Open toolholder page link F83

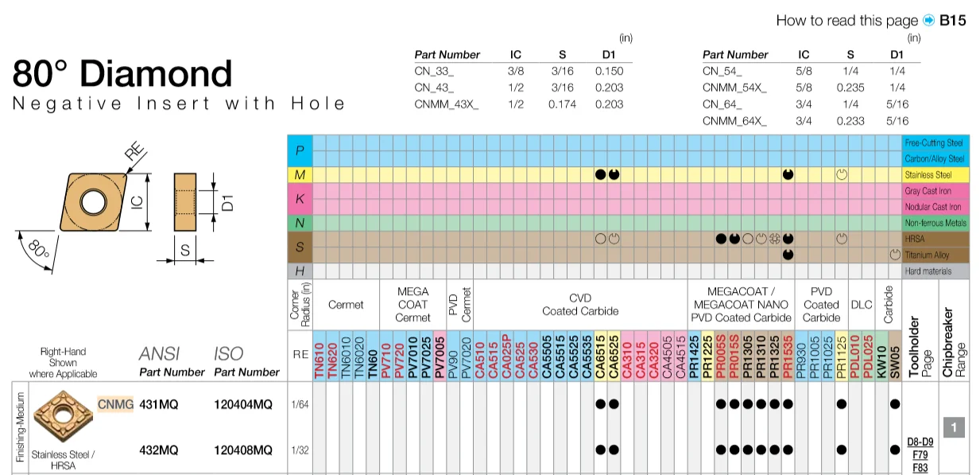click(920, 468)
